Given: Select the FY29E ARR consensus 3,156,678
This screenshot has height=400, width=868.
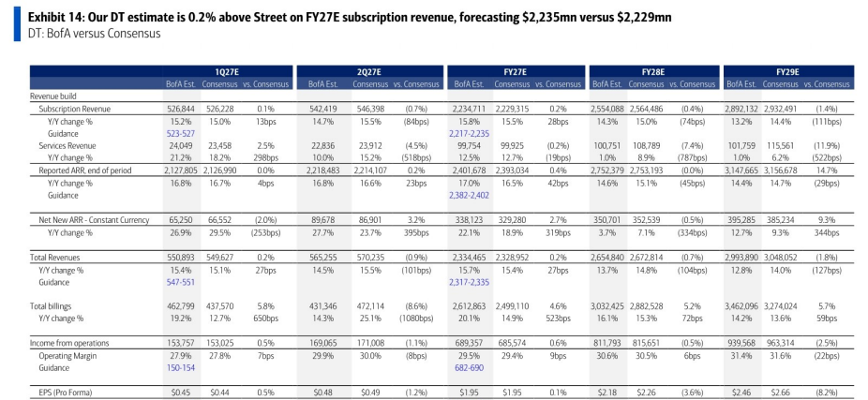Looking at the screenshot, I should [780, 170].
